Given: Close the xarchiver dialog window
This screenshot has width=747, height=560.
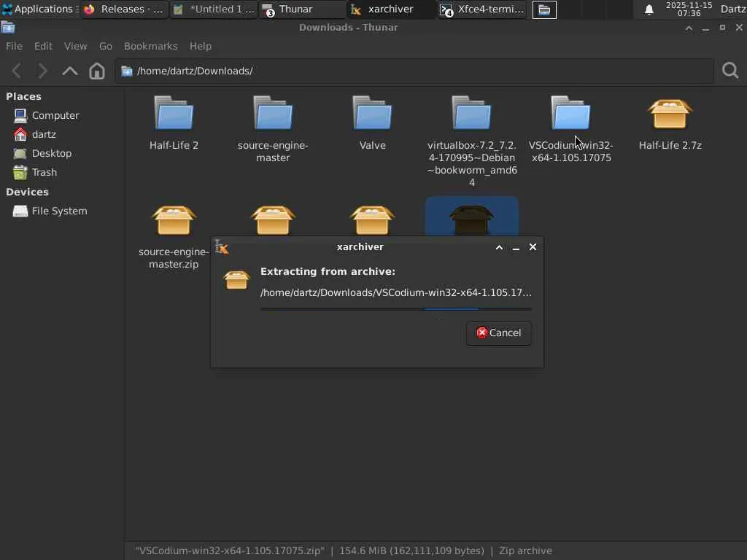Looking at the screenshot, I should 533,246.
